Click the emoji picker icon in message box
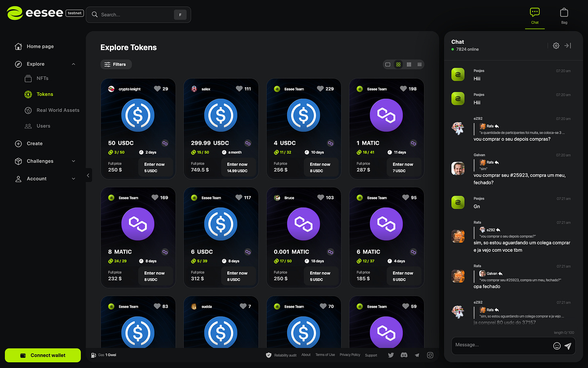Viewport: 588px width, 368px height. [x=557, y=346]
